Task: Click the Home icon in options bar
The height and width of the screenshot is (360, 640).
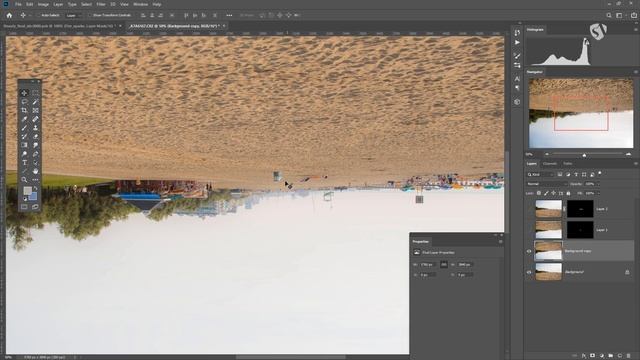Action: pos(9,16)
